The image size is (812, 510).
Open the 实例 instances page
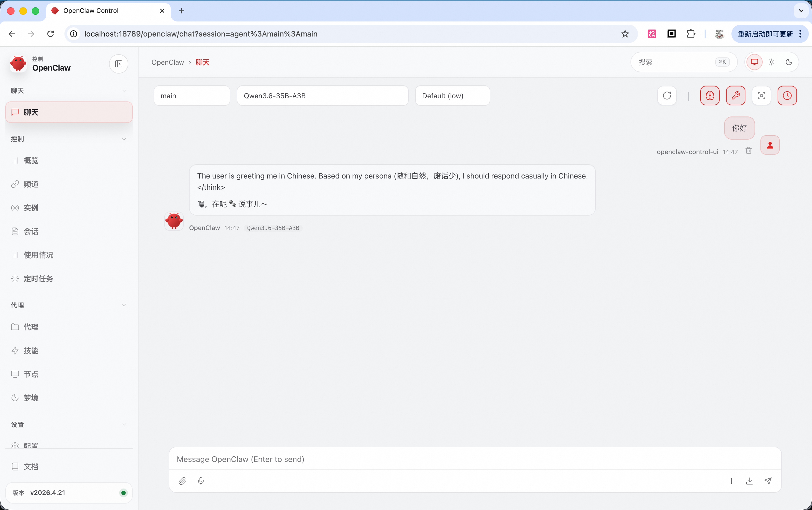(69, 208)
